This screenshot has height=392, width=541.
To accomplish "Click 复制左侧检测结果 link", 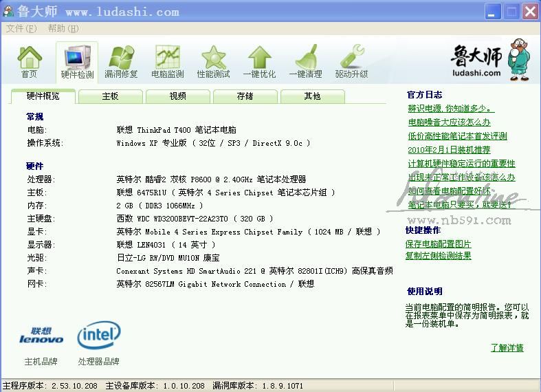I will (438, 256).
